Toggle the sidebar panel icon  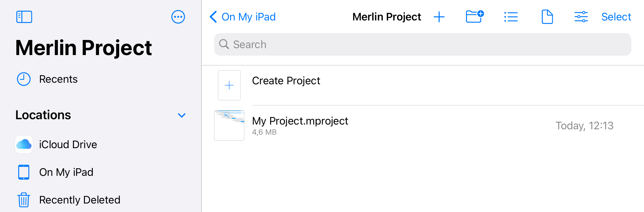pos(24,17)
